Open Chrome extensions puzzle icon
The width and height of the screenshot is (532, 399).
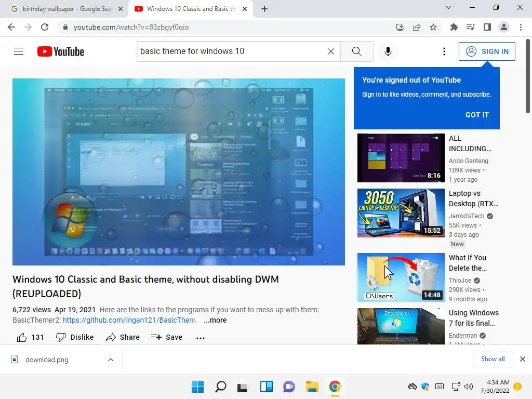pyautogui.click(x=454, y=27)
